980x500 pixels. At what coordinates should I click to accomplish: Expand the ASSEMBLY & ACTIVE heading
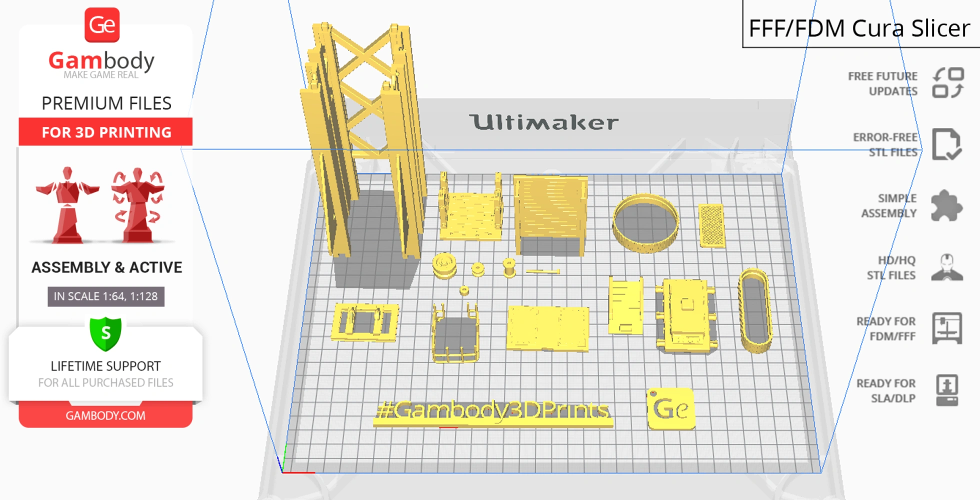[106, 267]
